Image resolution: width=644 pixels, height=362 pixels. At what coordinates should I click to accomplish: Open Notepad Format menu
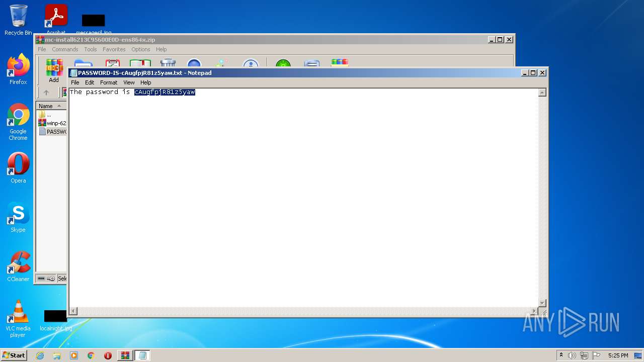pyautogui.click(x=109, y=82)
